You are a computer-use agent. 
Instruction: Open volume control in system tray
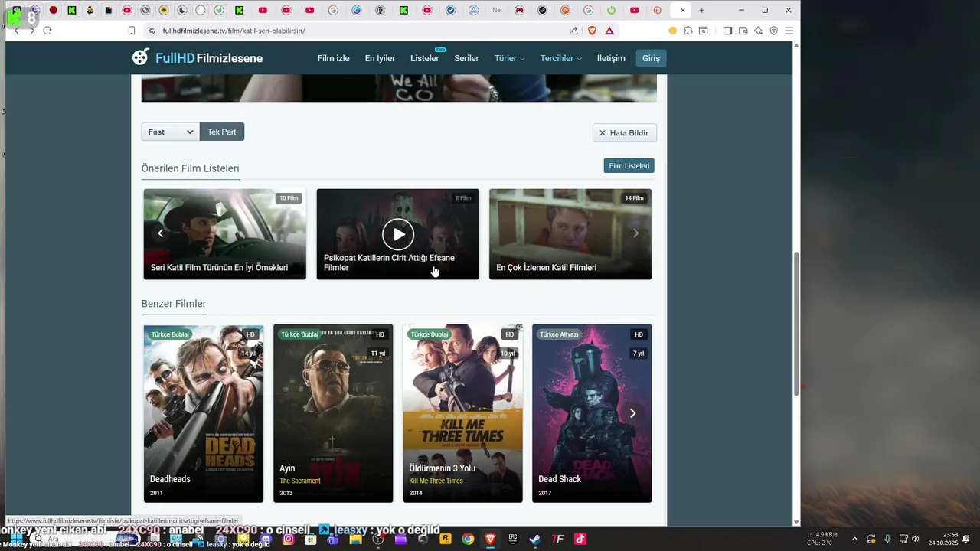pyautogui.click(x=915, y=539)
